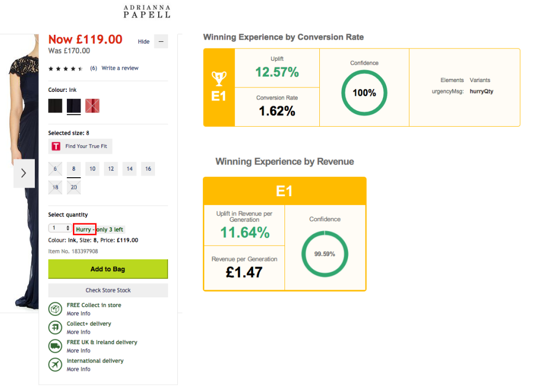Select the black colour swatch
The image size is (557, 392).
[55, 106]
